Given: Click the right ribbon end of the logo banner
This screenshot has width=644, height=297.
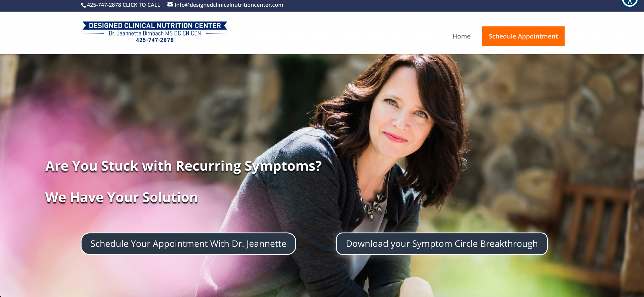Looking at the screenshot, I should point(225,25).
